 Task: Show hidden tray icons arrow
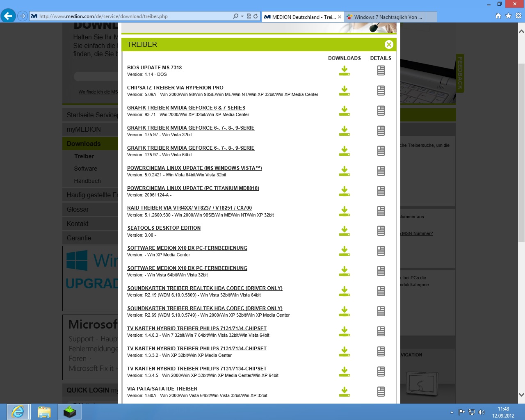(x=452, y=412)
